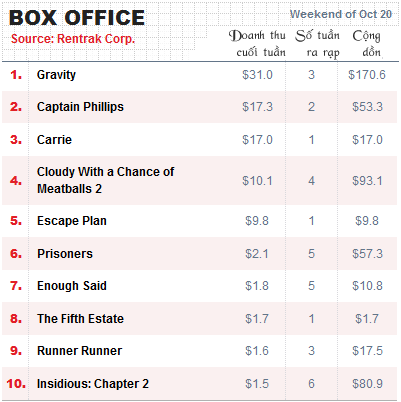Click the Weekend of Oct 20 label

[341, 14]
